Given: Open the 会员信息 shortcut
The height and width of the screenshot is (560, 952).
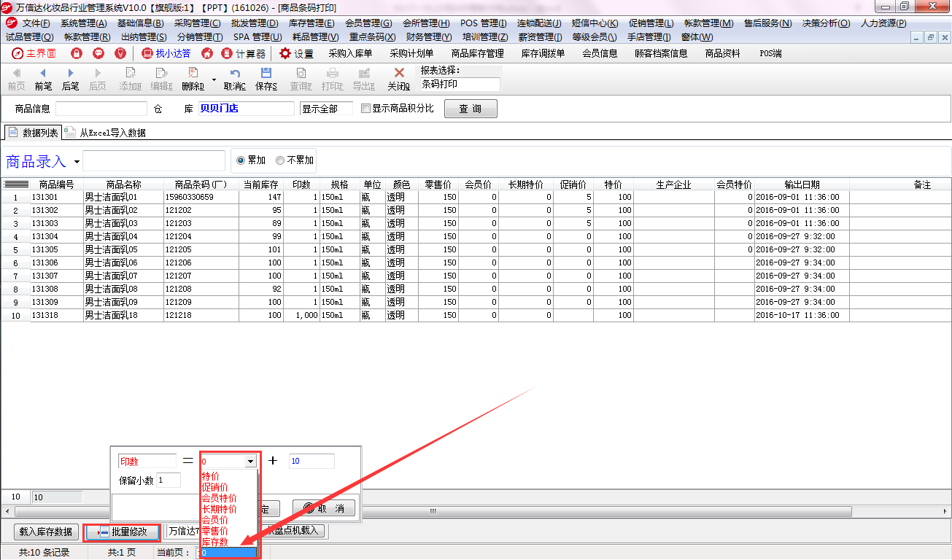Looking at the screenshot, I should click(x=600, y=53).
